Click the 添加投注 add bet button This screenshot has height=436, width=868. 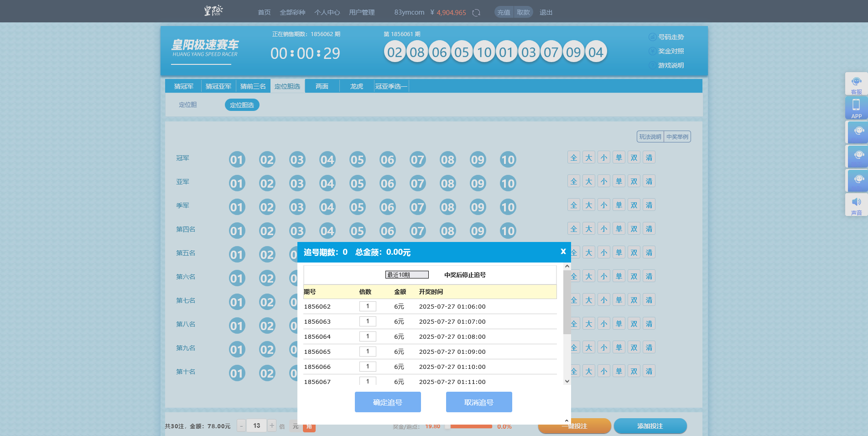[x=650, y=426]
